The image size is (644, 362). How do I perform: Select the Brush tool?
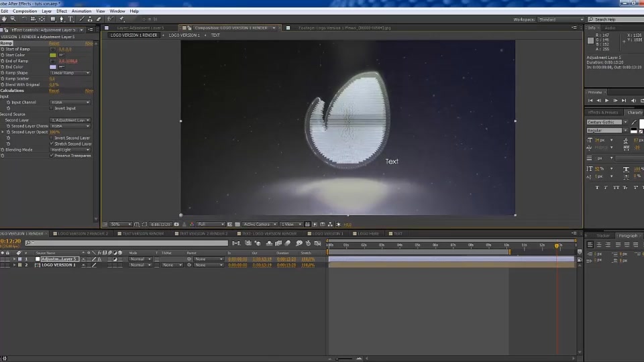click(81, 19)
